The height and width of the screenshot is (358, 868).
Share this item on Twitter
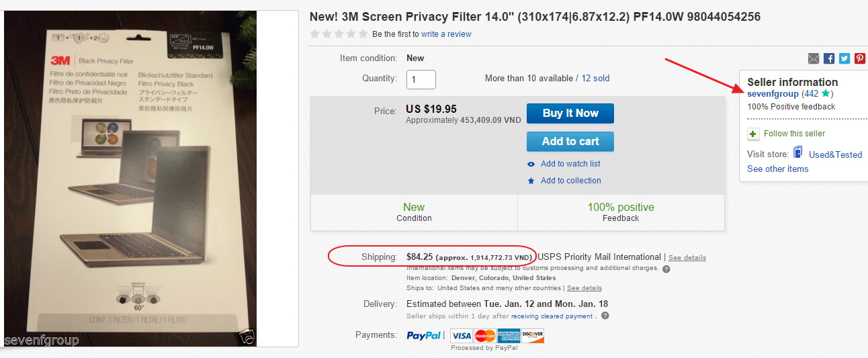[844, 58]
